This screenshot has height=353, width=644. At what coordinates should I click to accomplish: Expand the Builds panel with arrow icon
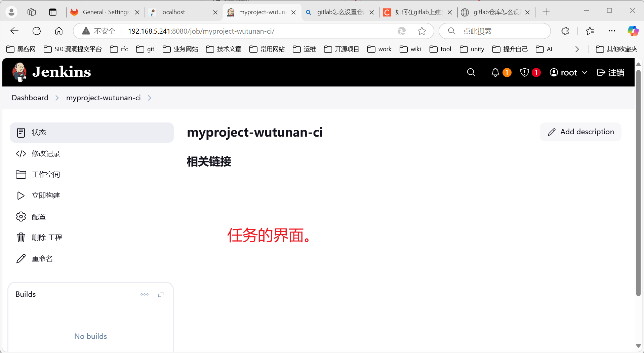[161, 294]
